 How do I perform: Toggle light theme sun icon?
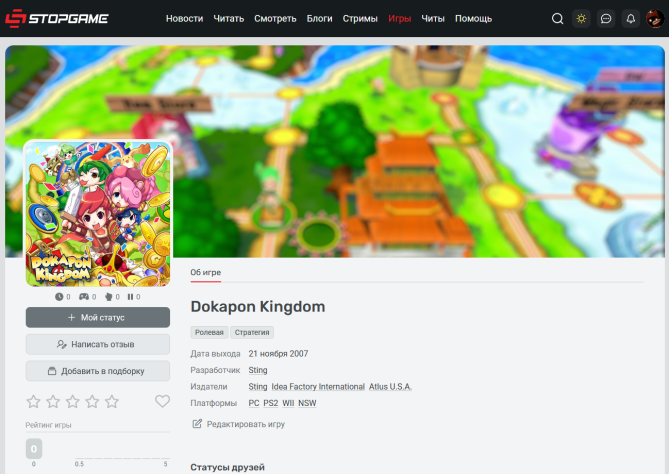(x=581, y=18)
